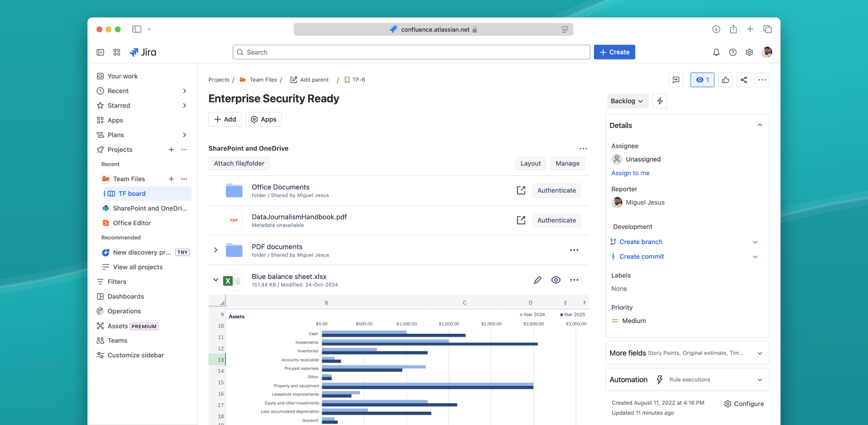Toggle the watch issue eye button

click(x=702, y=80)
